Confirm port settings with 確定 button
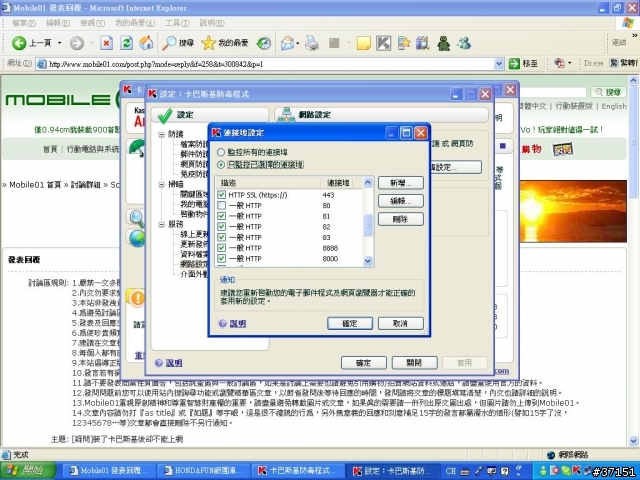Viewport: 640px width, 480px height. (350, 323)
